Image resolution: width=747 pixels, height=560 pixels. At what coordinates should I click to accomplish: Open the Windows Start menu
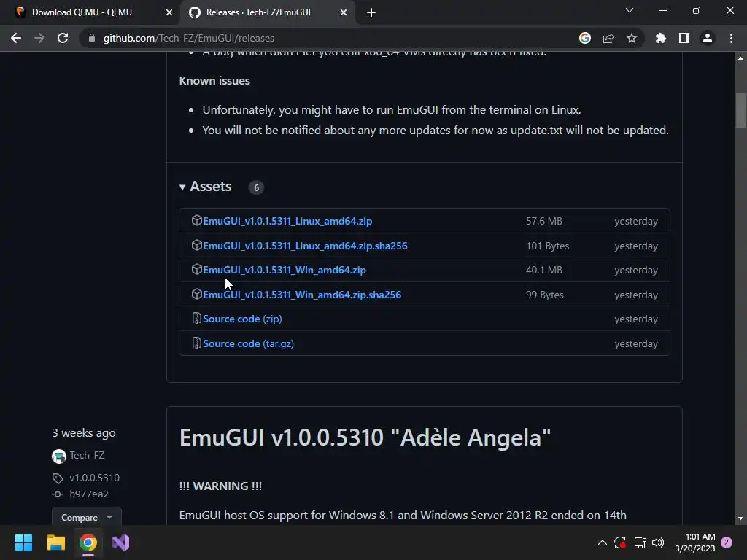pyautogui.click(x=23, y=542)
